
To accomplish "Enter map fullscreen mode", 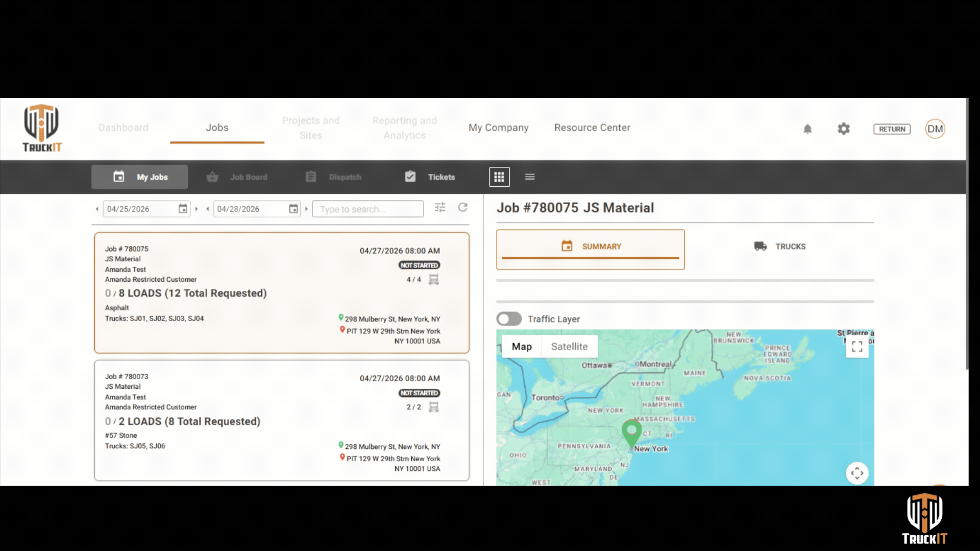I will click(x=857, y=346).
